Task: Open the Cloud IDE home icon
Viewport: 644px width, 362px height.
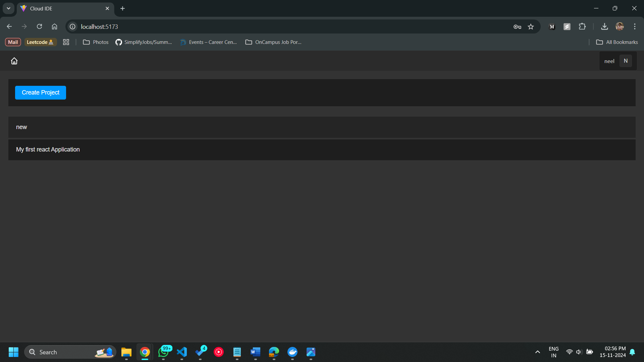Action: click(14, 61)
